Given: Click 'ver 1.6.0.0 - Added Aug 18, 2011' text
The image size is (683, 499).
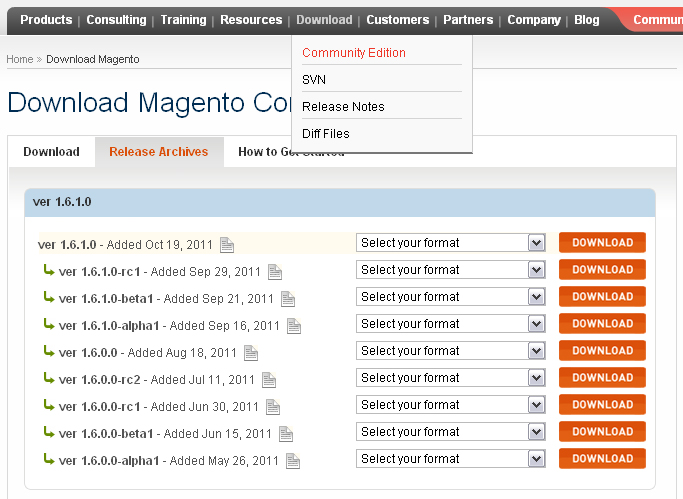Looking at the screenshot, I should tap(147, 353).
